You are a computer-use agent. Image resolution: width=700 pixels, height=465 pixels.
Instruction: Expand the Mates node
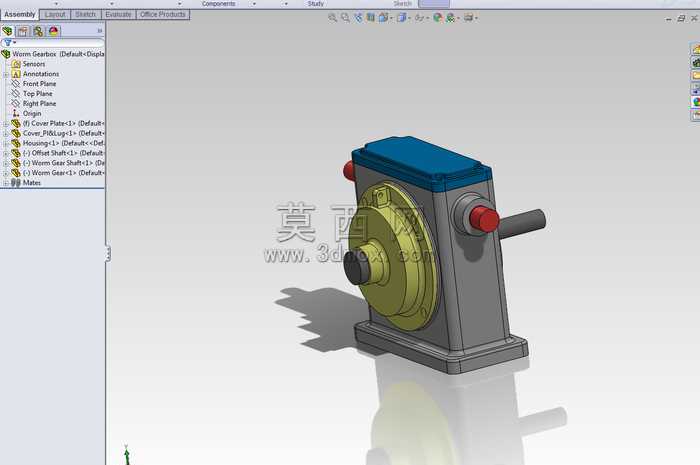pos(6,183)
